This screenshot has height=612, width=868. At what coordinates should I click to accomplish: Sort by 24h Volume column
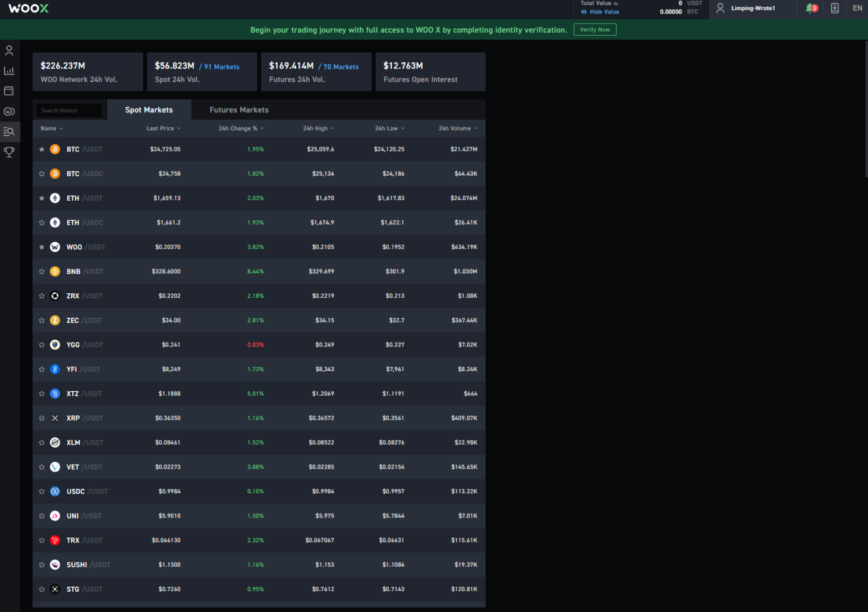click(457, 129)
